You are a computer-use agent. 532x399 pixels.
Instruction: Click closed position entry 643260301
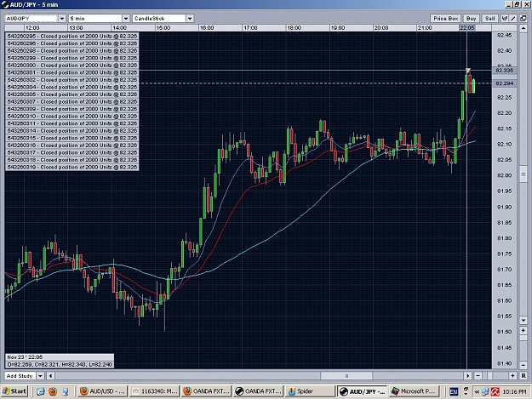(72, 72)
